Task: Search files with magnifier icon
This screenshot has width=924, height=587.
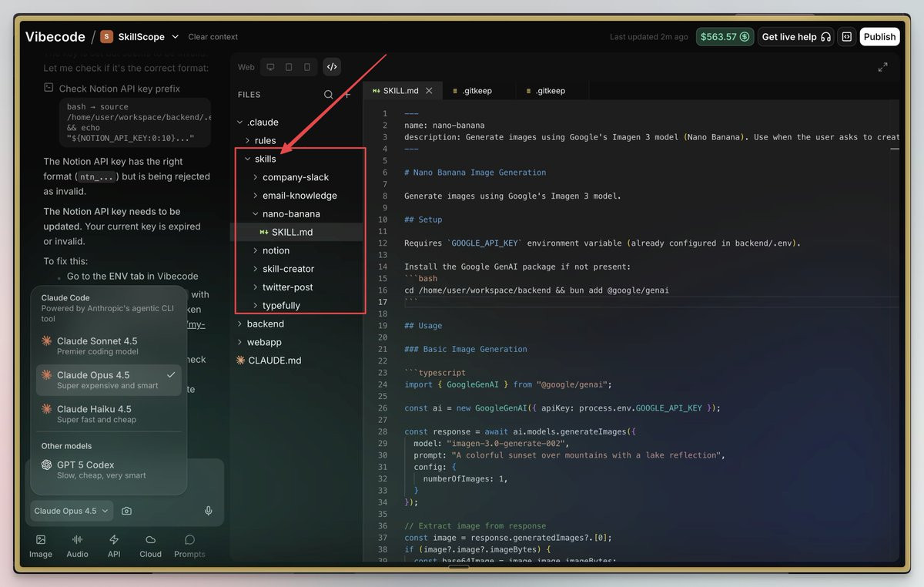Action: click(329, 95)
